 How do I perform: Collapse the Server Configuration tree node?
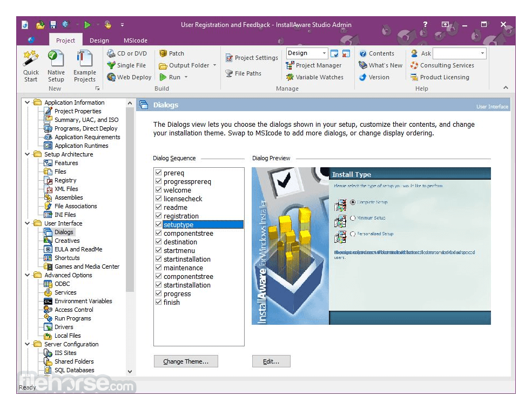tap(28, 344)
